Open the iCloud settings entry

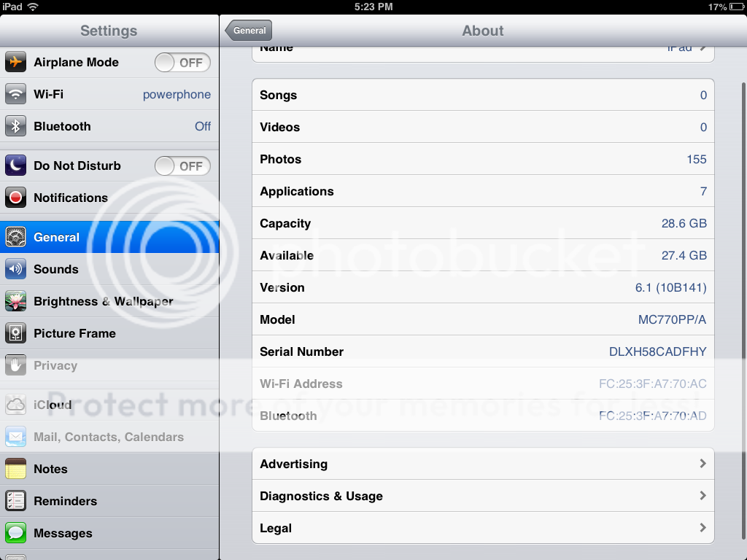coord(109,405)
